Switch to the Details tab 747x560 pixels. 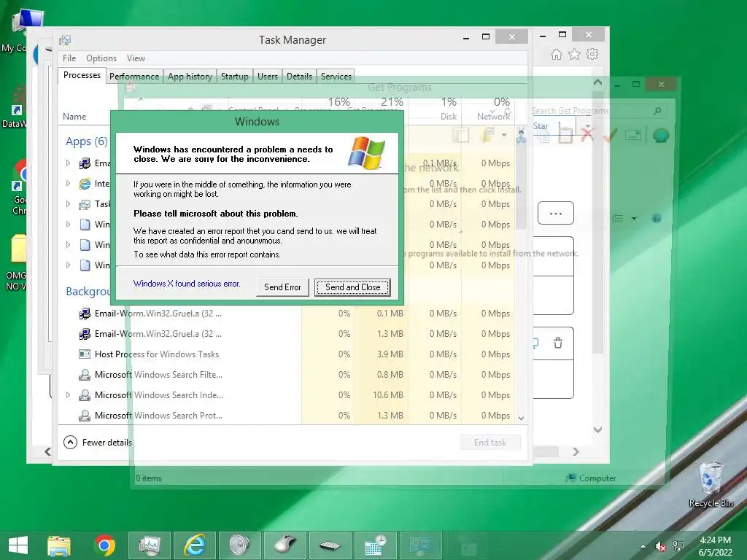(299, 76)
